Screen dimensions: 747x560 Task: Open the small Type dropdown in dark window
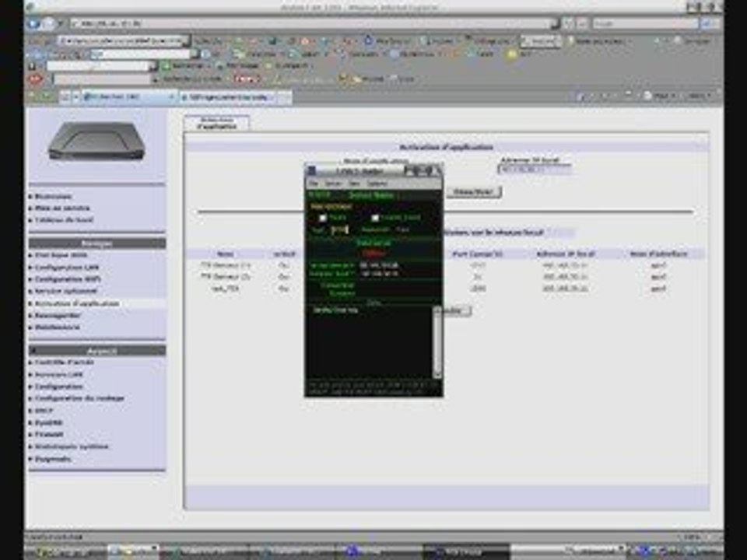(x=340, y=230)
